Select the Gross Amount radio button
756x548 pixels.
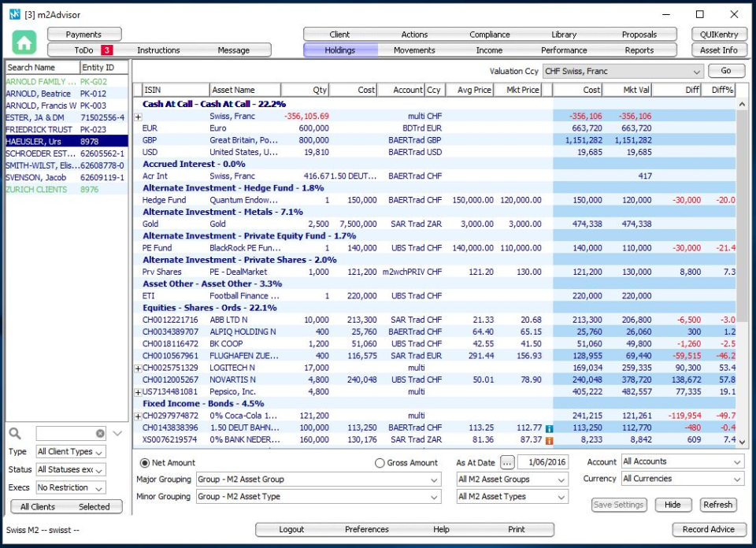(379, 463)
